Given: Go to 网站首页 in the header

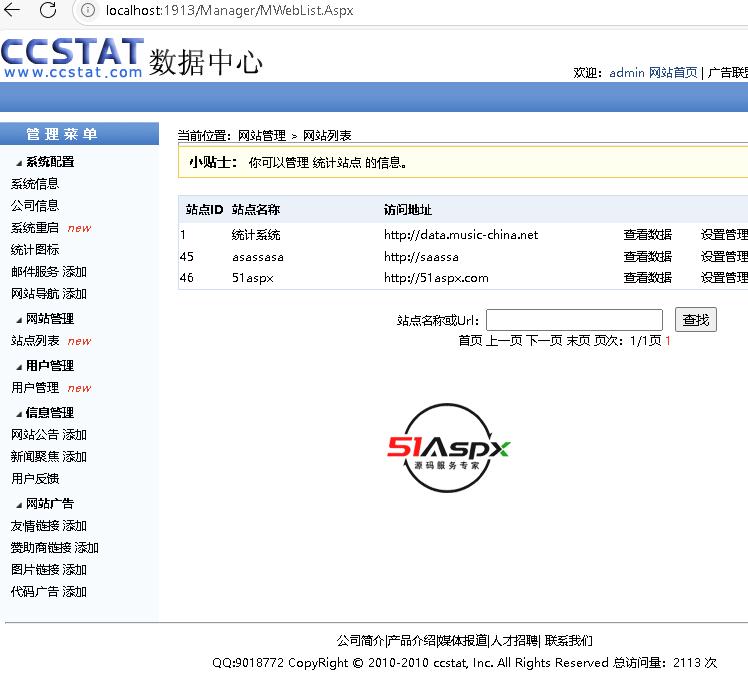Looking at the screenshot, I should coord(673,73).
